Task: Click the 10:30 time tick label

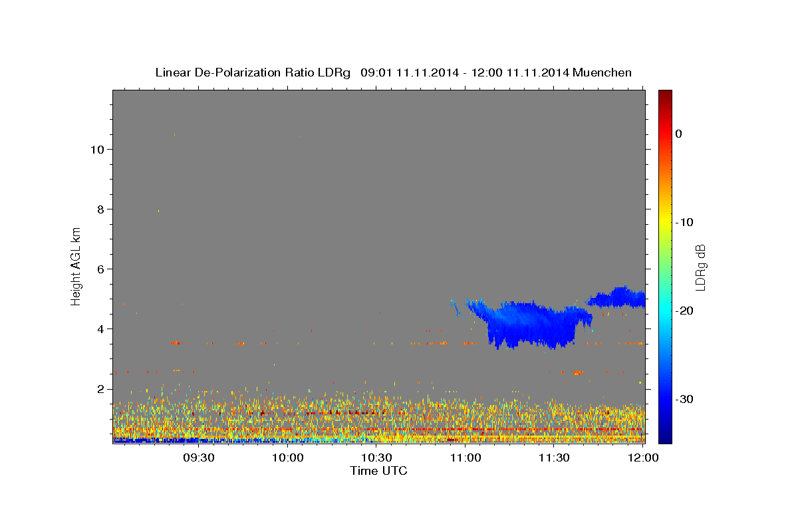Action: click(376, 458)
